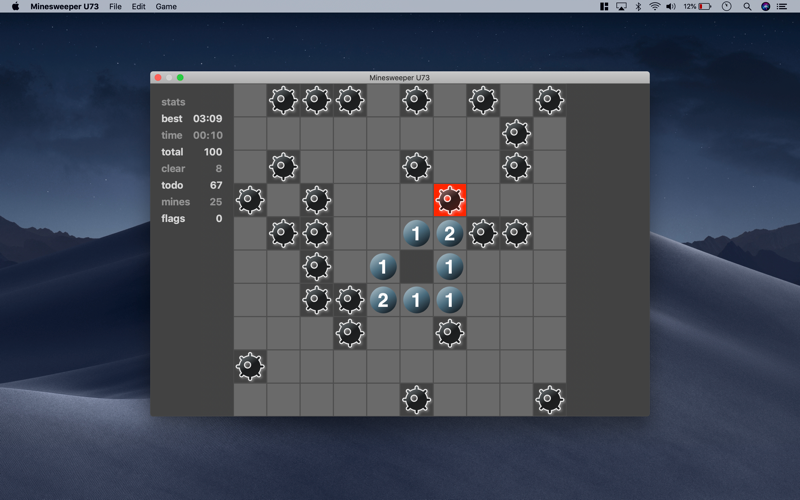The image size is (800, 500).
Task: Click the 'clear 8' stat row
Action: [192, 168]
